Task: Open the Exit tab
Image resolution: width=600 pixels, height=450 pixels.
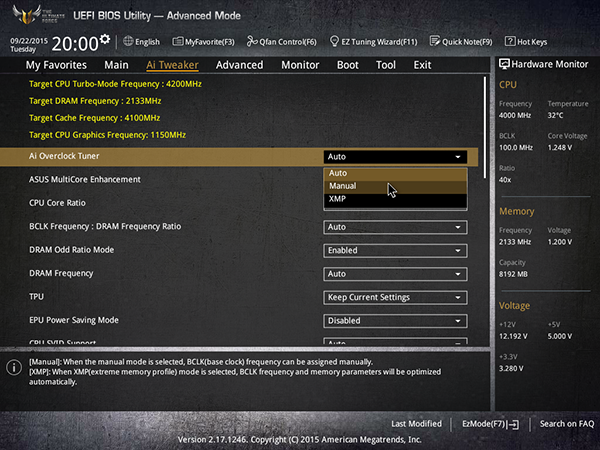Action: 422,65
